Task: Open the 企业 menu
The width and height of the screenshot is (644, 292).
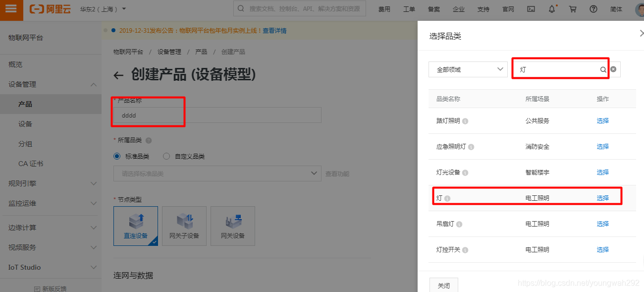Action: 458,9
